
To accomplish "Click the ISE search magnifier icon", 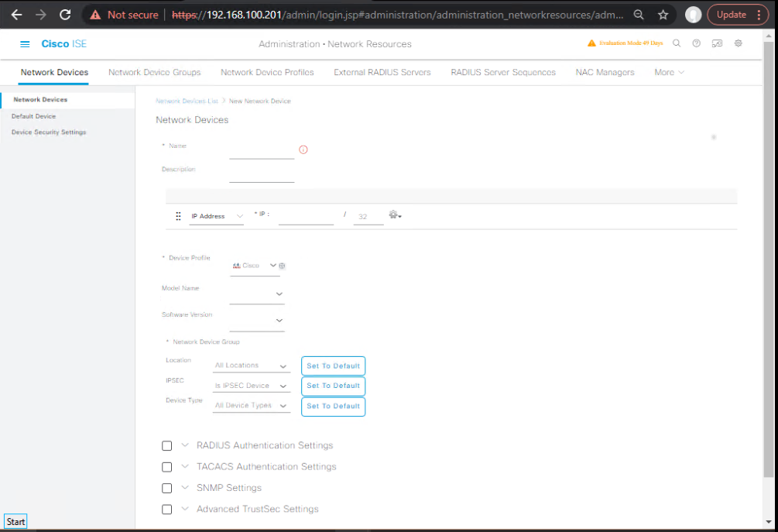I will [x=677, y=43].
